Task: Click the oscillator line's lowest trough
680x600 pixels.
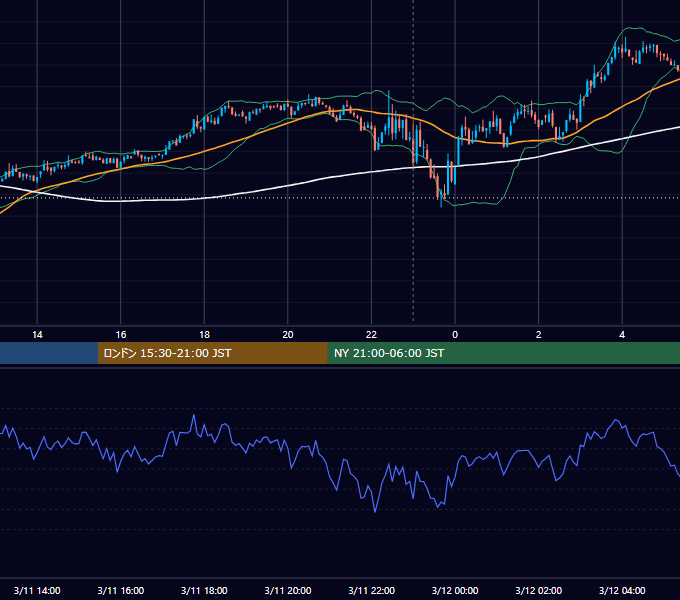Action: pyautogui.click(x=375, y=512)
